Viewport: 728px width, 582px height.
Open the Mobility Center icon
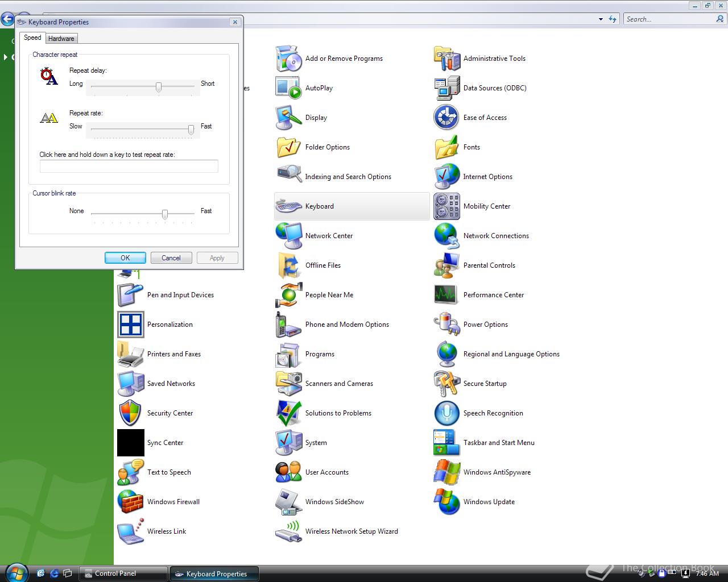446,206
